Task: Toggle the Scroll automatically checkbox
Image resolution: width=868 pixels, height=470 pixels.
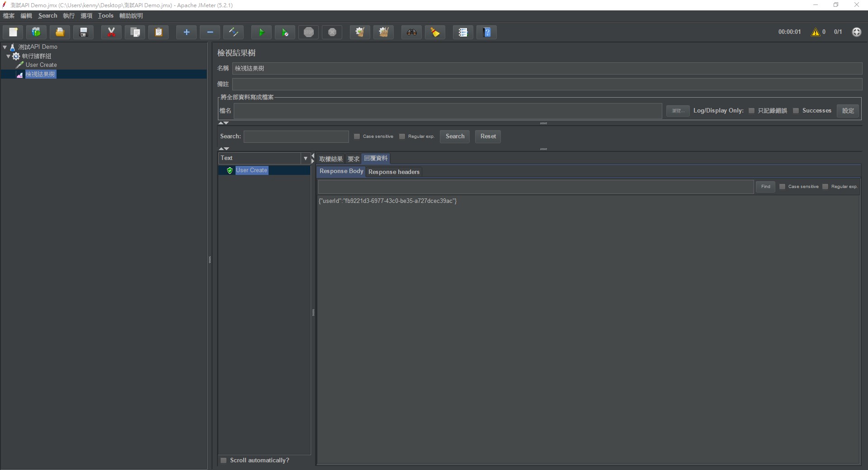Action: click(x=223, y=460)
